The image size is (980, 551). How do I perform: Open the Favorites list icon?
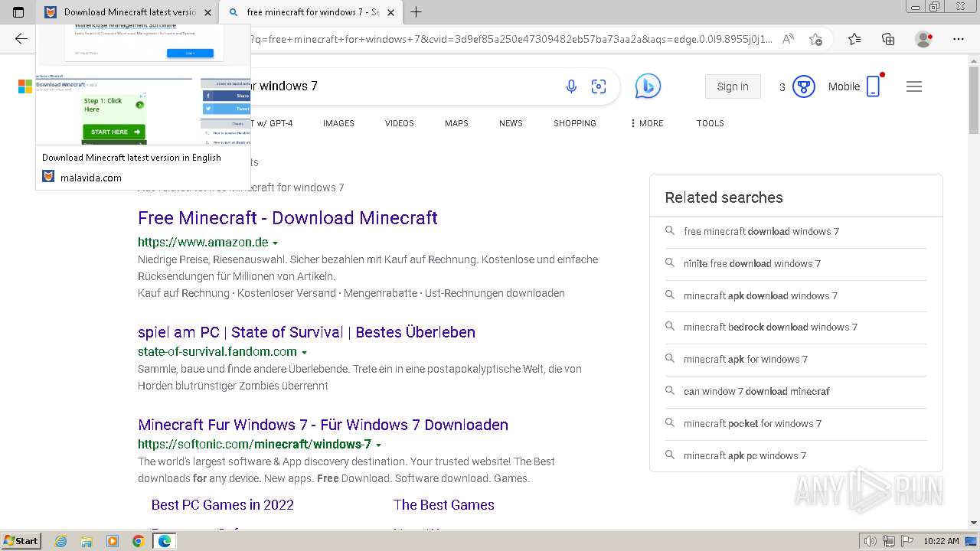coord(854,39)
